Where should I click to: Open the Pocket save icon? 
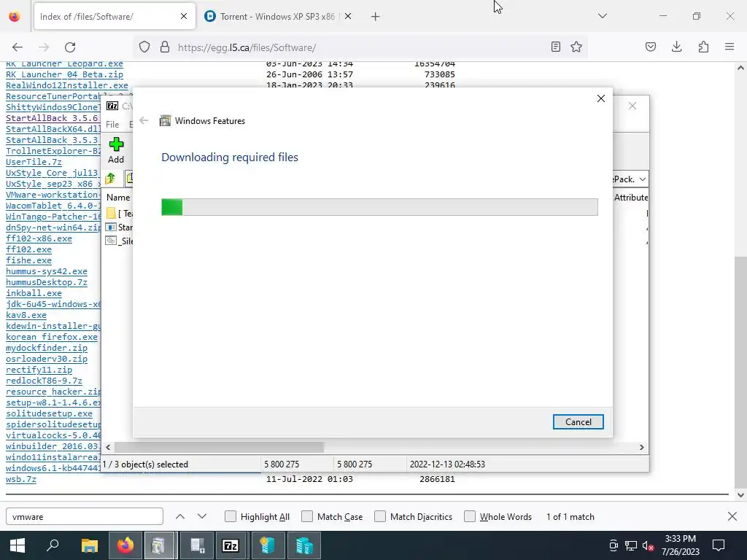pos(651,47)
